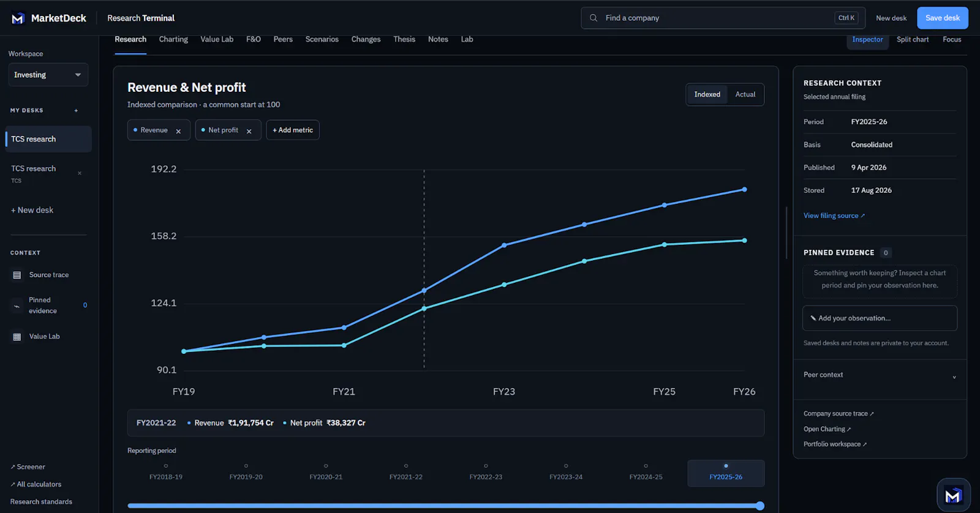Click the period range slider handle
Image resolution: width=980 pixels, height=513 pixels.
tap(760, 506)
